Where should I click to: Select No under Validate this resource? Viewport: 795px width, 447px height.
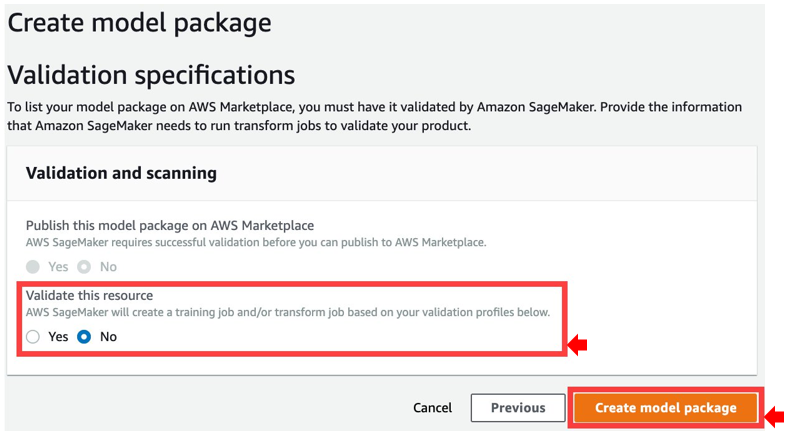point(84,337)
